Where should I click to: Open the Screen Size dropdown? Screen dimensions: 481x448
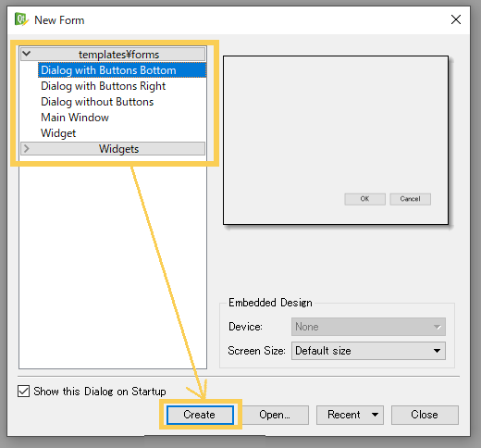368,351
